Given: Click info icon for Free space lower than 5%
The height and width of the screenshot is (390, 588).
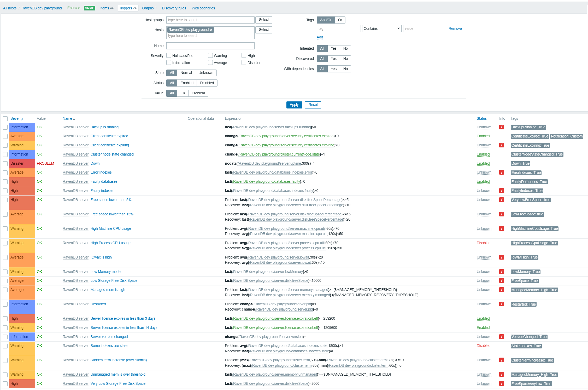Looking at the screenshot, I should coord(501,200).
